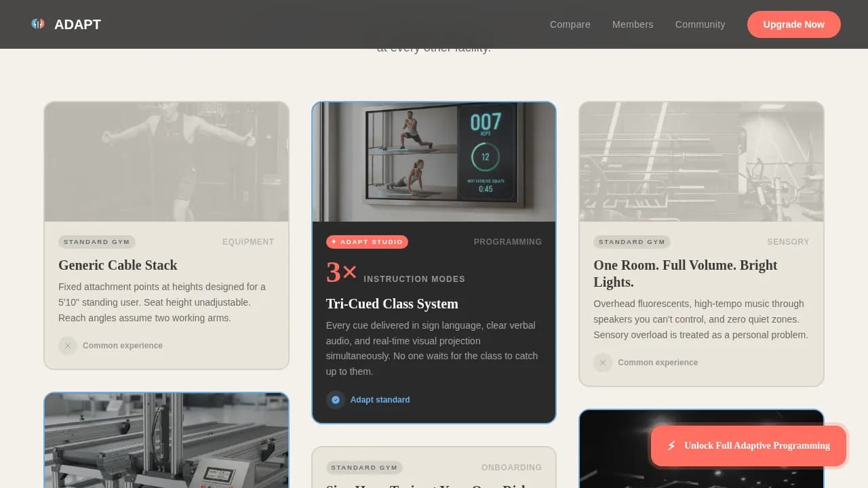868x488 pixels.
Task: Open the bright gym room image
Action: tap(701, 162)
